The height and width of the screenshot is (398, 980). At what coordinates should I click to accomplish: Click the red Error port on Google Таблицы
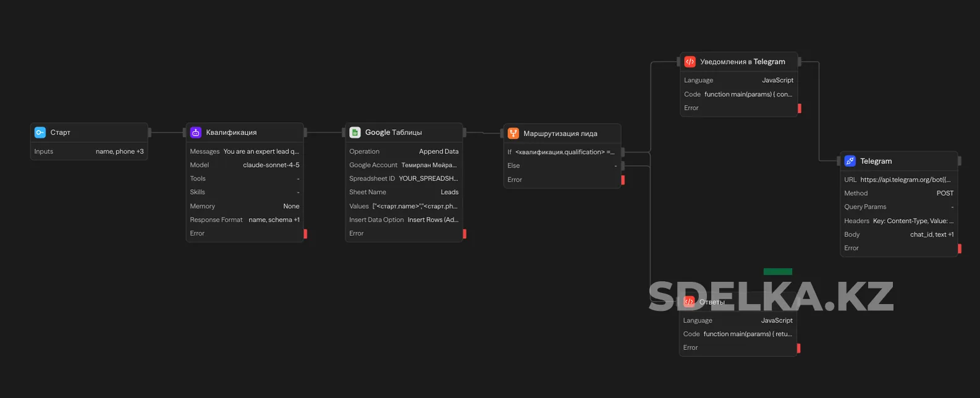pyautogui.click(x=465, y=234)
